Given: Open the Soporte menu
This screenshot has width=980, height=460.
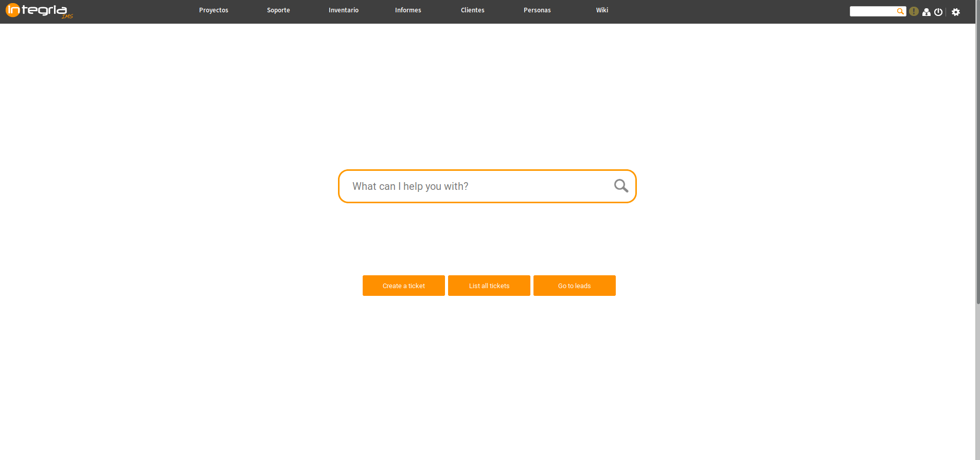Looking at the screenshot, I should coord(278,10).
